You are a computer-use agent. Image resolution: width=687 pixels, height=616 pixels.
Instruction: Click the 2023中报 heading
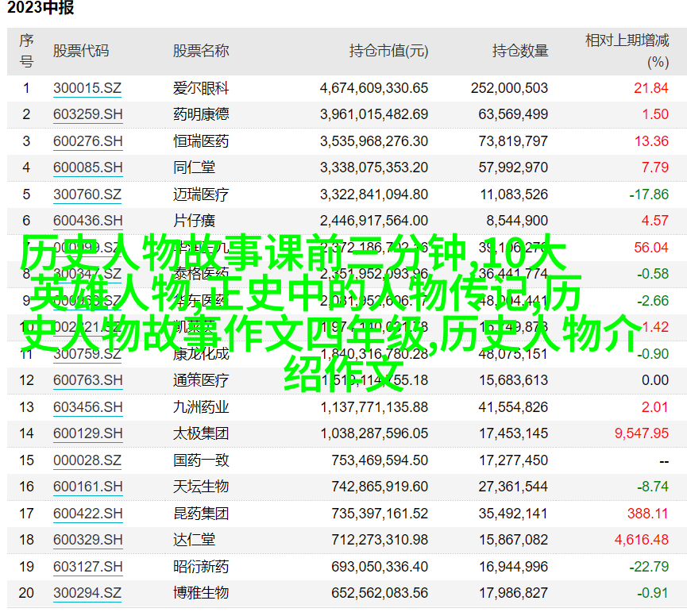(x=41, y=8)
